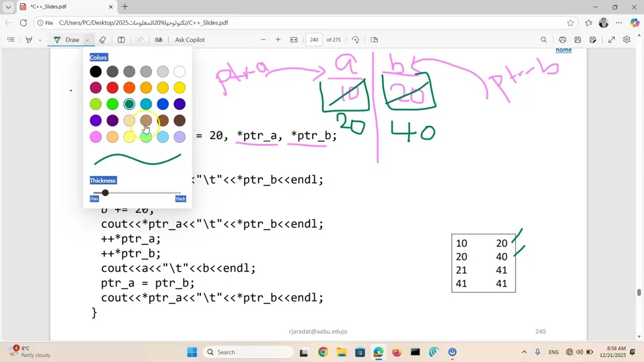Open the table of contents panel
Screen dimensions: 644x362
(x=11, y=40)
